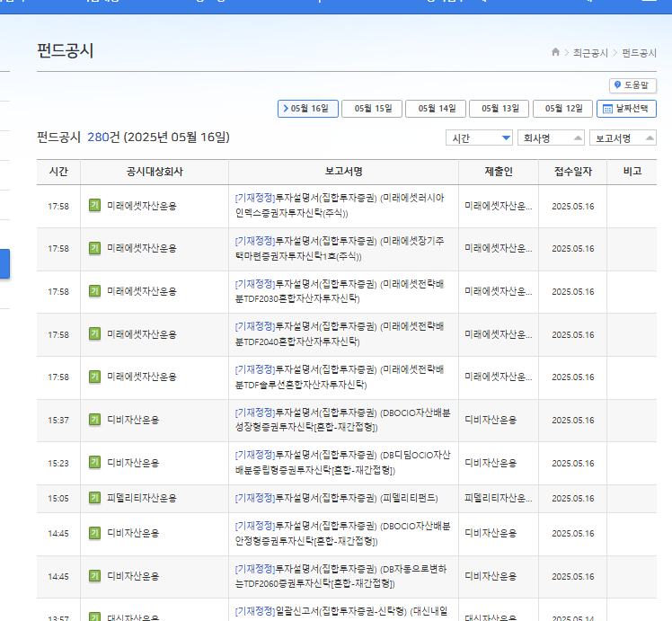
Task: Click the 제출인 column header
Action: [x=499, y=172]
